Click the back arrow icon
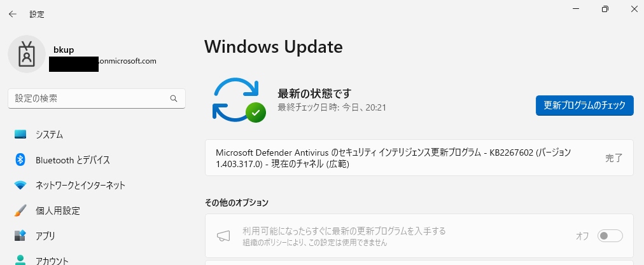644x265 pixels. point(13,14)
